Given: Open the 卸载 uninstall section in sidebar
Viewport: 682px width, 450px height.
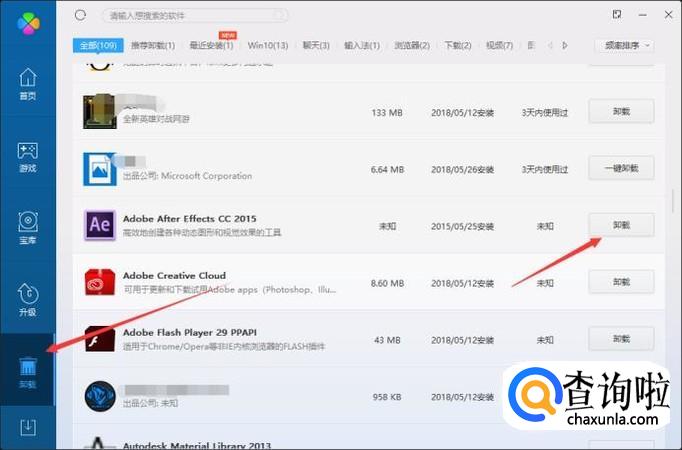Looking at the screenshot, I should [27, 372].
